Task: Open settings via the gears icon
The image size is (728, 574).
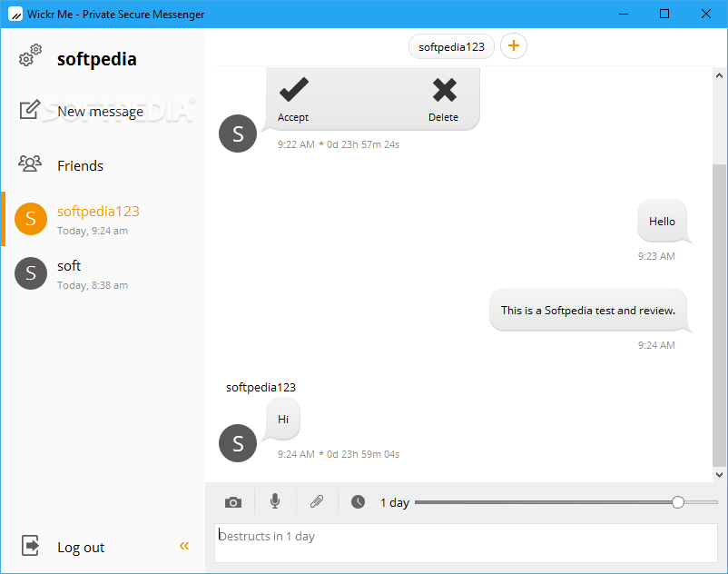Action: (x=30, y=55)
